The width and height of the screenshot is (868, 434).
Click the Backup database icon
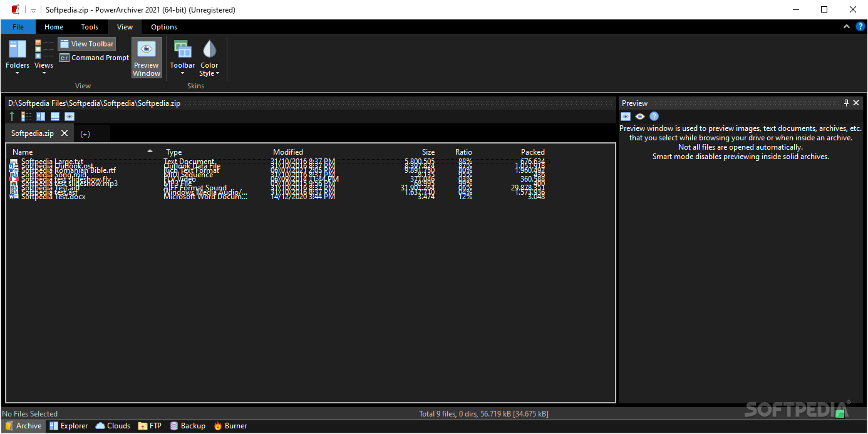(x=174, y=426)
